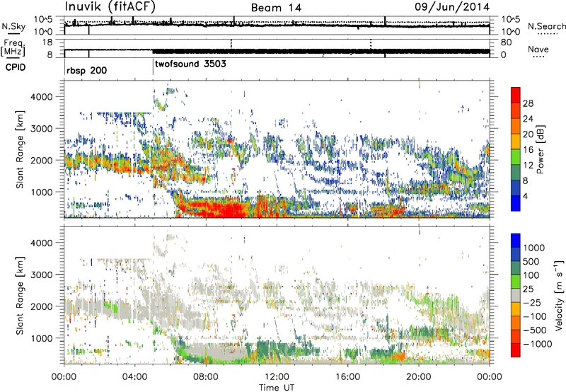Click the 'Slant Range [km]' label of the power panel

[x=21, y=149]
